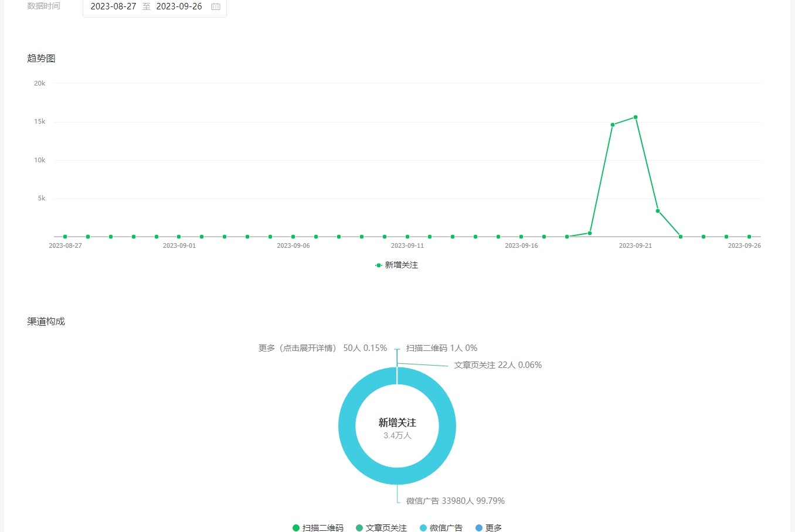Set the start date 2023-08-27 field
The height and width of the screenshot is (532, 795).
point(113,6)
